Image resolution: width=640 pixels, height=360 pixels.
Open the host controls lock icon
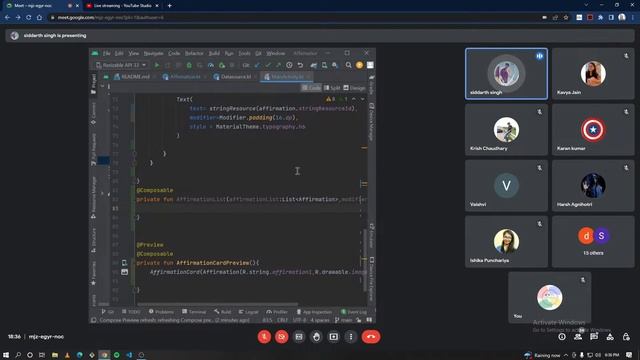pos(626,337)
